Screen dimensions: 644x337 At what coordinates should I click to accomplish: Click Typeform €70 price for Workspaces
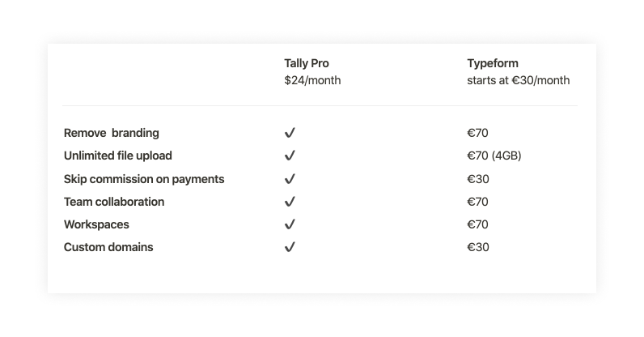(477, 224)
